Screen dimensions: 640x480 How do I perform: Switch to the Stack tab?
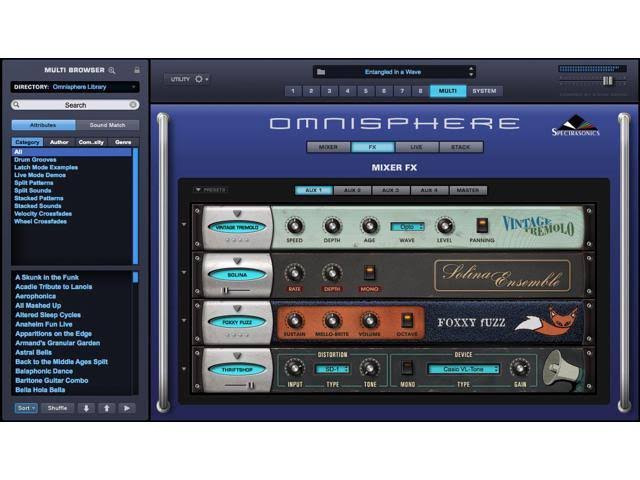click(461, 147)
